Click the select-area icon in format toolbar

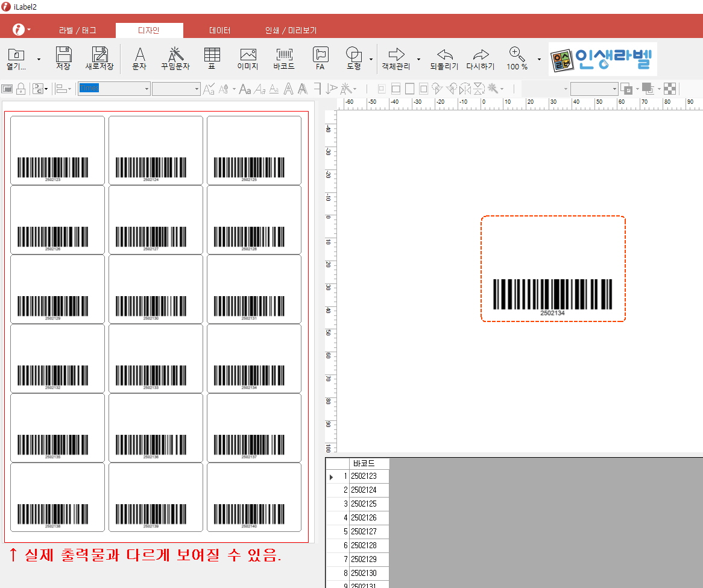(7, 89)
